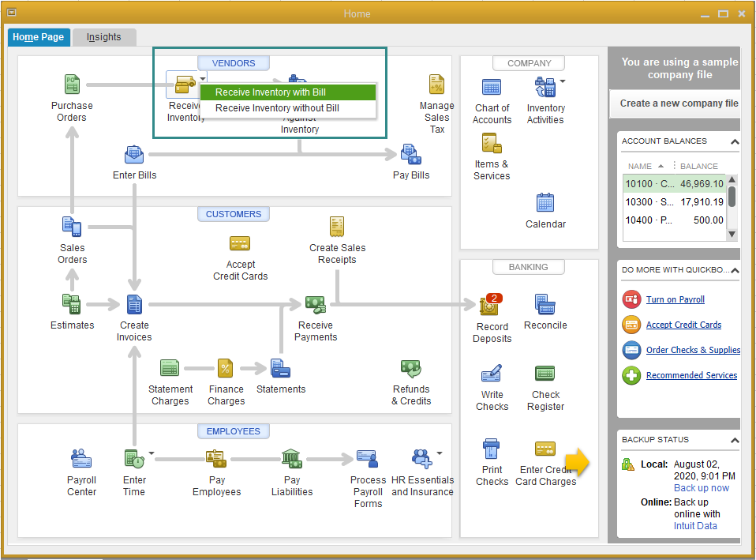Click the Back up now link
This screenshot has width=756, height=560.
click(x=701, y=488)
